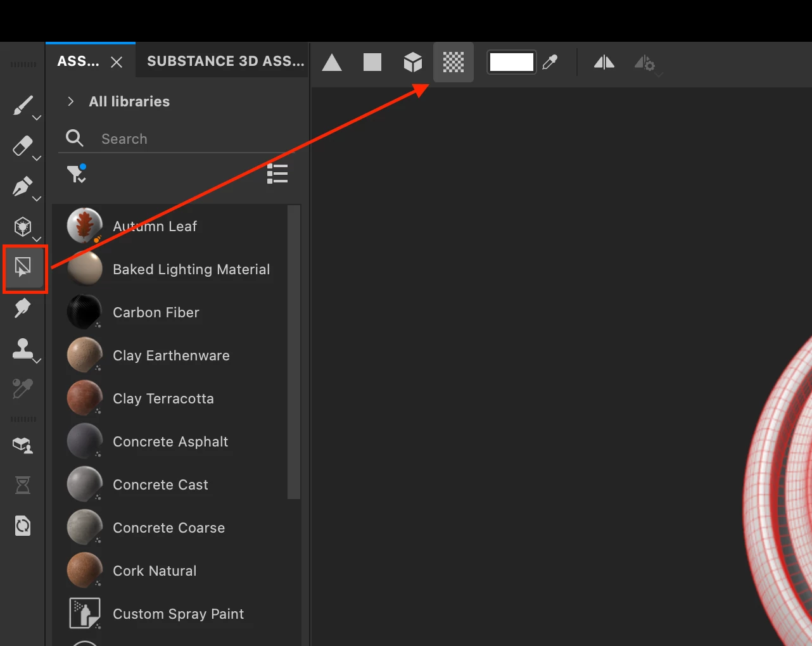Open eraser tool variants arrow
Viewport: 812px width, 646px height.
tap(37, 158)
